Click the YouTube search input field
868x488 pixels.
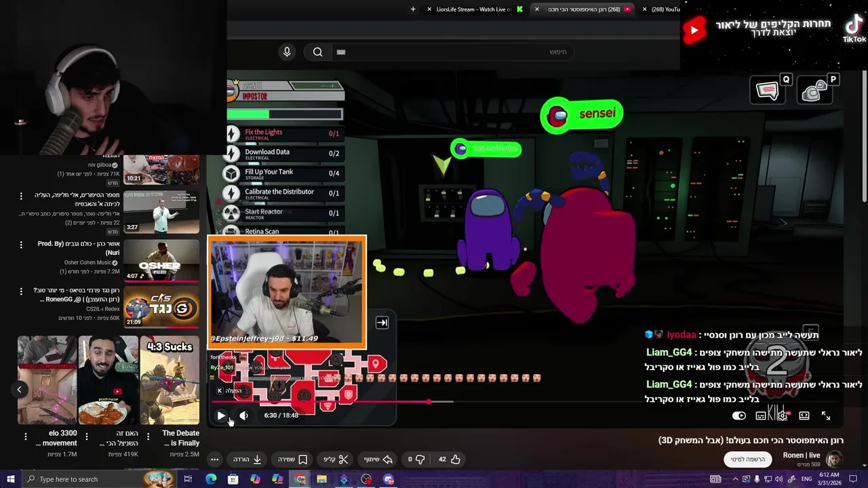click(x=453, y=52)
